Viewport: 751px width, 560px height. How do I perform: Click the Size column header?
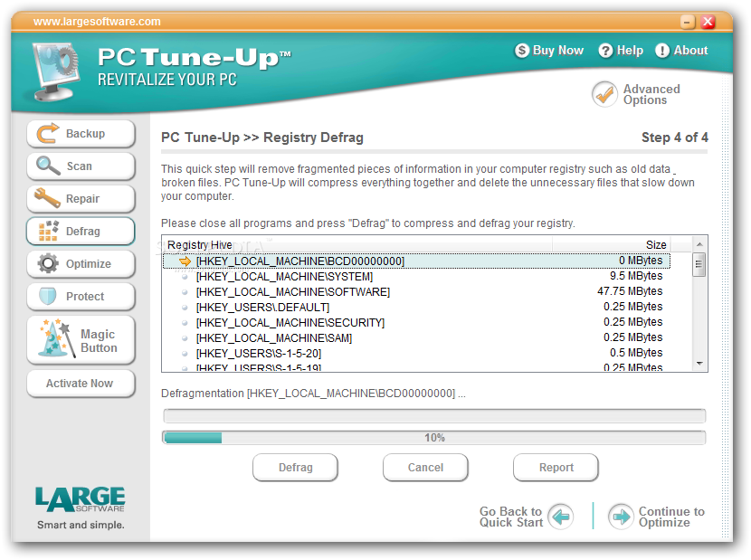tap(611, 245)
